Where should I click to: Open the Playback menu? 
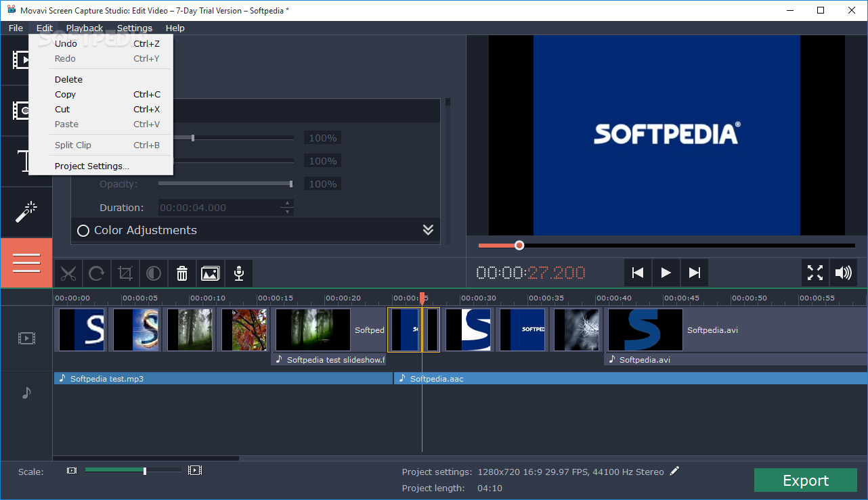coord(85,28)
